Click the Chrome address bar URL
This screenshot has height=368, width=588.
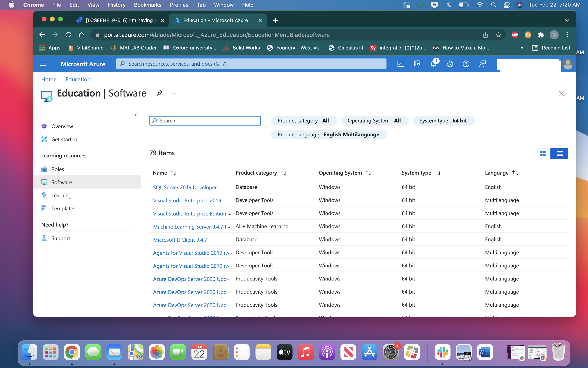[217, 35]
